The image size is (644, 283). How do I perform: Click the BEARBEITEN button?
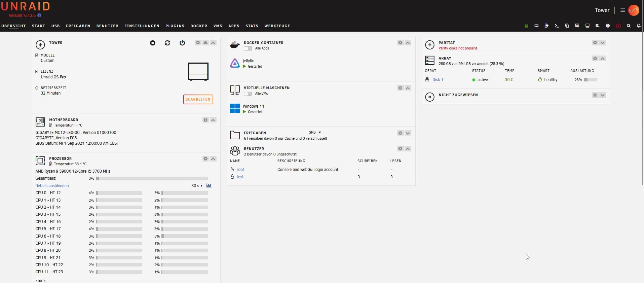click(x=198, y=99)
